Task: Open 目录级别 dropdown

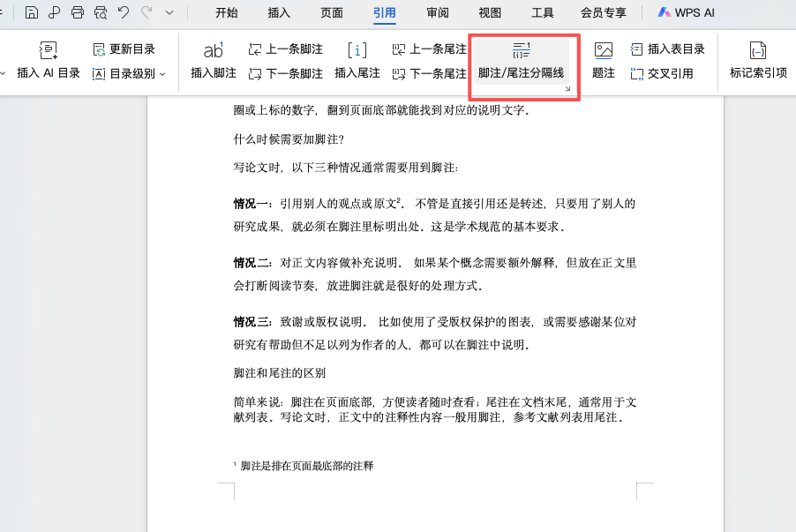Action: click(x=130, y=73)
